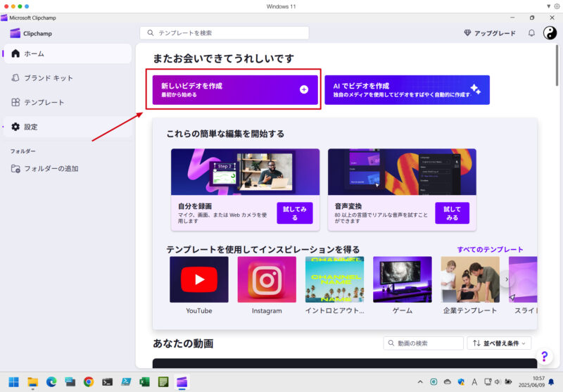Open the green notepad app in the taskbar

click(163, 382)
